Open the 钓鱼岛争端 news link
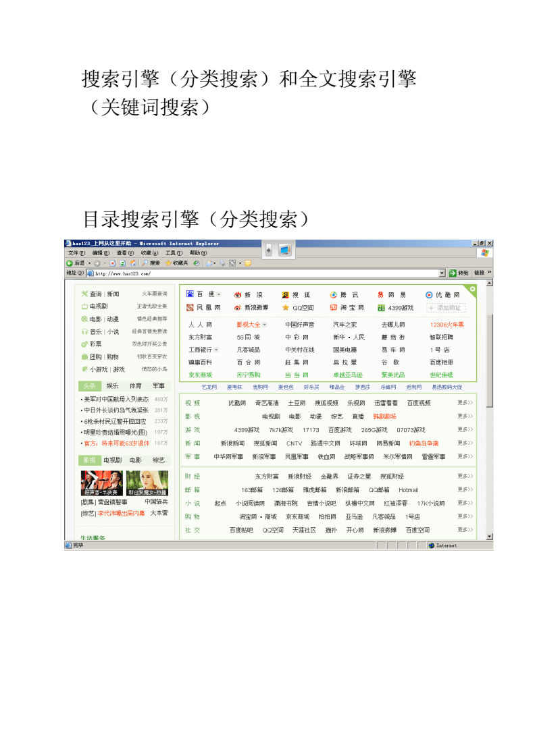Screen dimensions: 535x756 pos(424,443)
